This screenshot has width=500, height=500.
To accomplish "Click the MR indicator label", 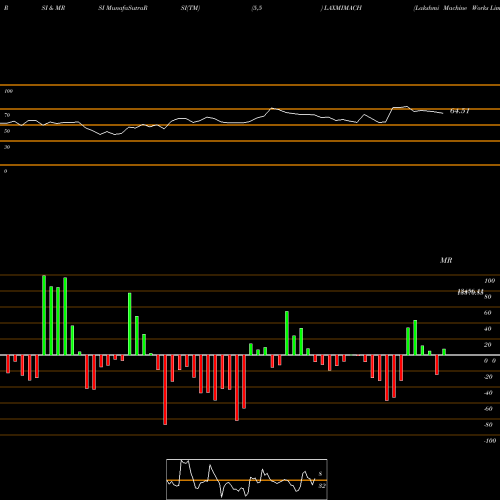I will click(x=446, y=260).
